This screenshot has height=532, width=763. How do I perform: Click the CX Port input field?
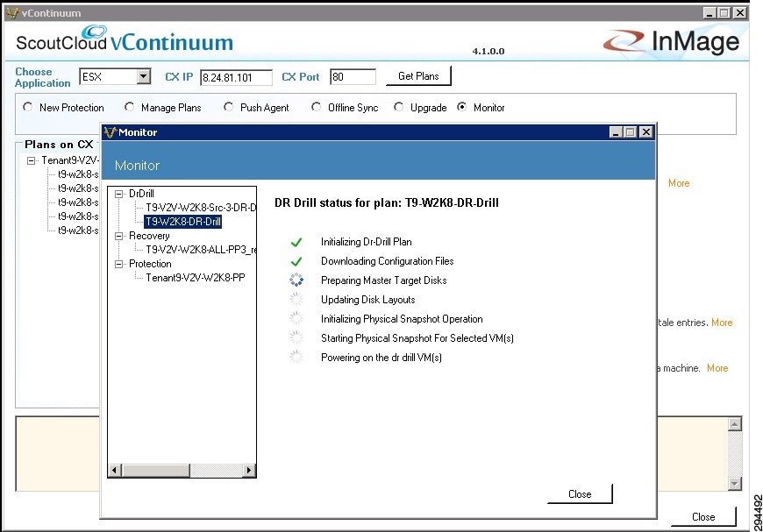[353, 77]
